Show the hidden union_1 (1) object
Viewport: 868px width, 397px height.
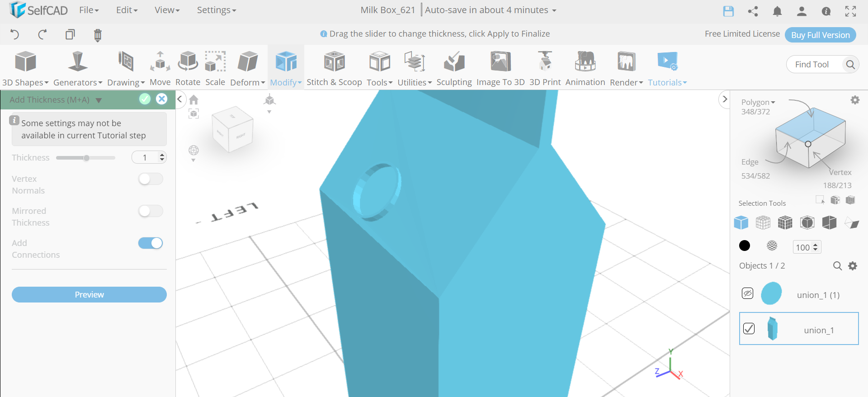(747, 293)
